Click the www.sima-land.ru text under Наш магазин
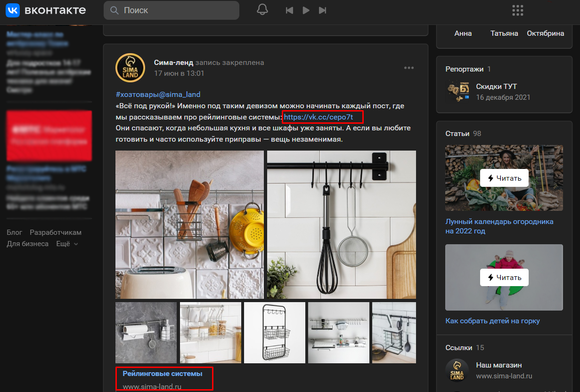 (504, 376)
